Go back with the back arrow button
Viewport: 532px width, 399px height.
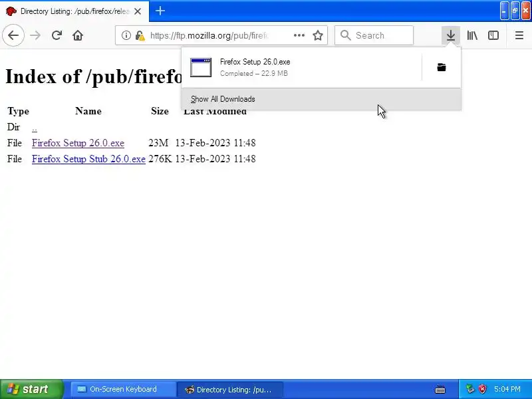[x=13, y=35]
